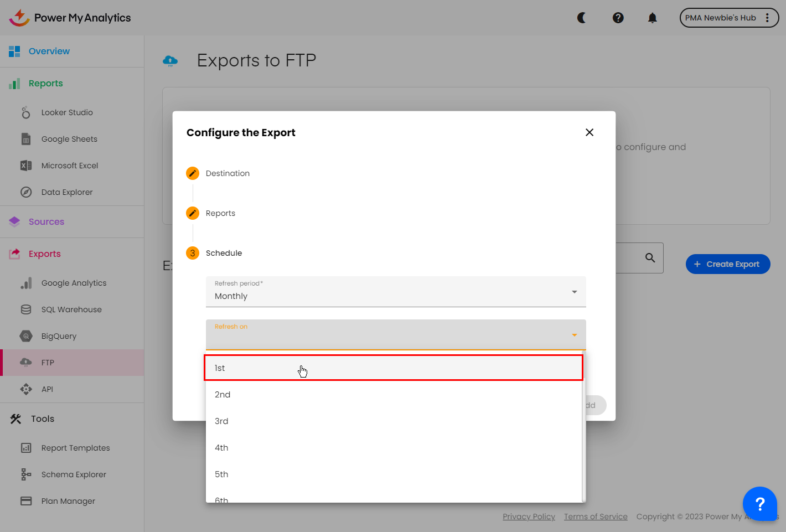The width and height of the screenshot is (786, 532).
Task: Open Looker Studio in sidebar
Action: pos(67,112)
